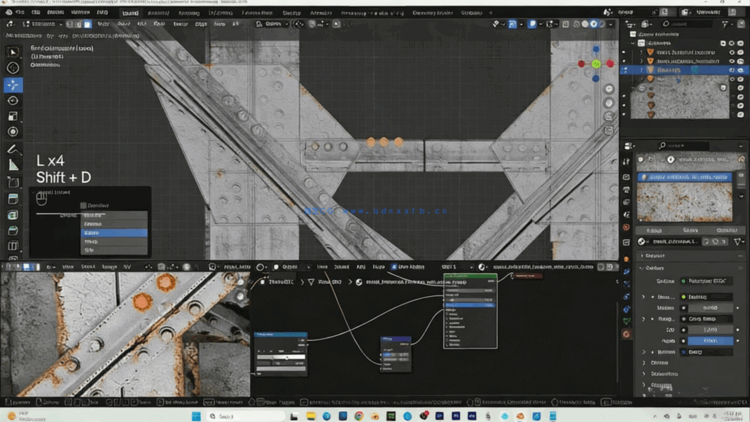Toggle Use Nodes checkbox in node editor
Image resolution: width=750 pixels, height=422 pixels.
(x=394, y=267)
